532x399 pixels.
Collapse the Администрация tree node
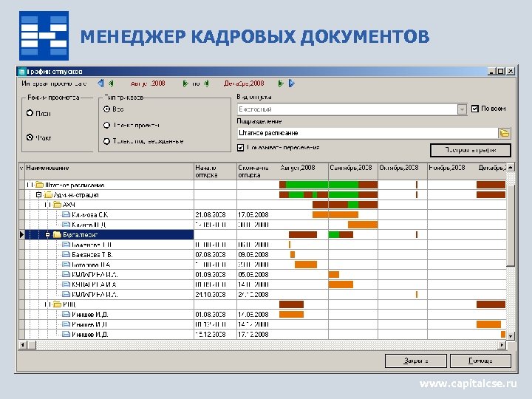pyautogui.click(x=38, y=195)
